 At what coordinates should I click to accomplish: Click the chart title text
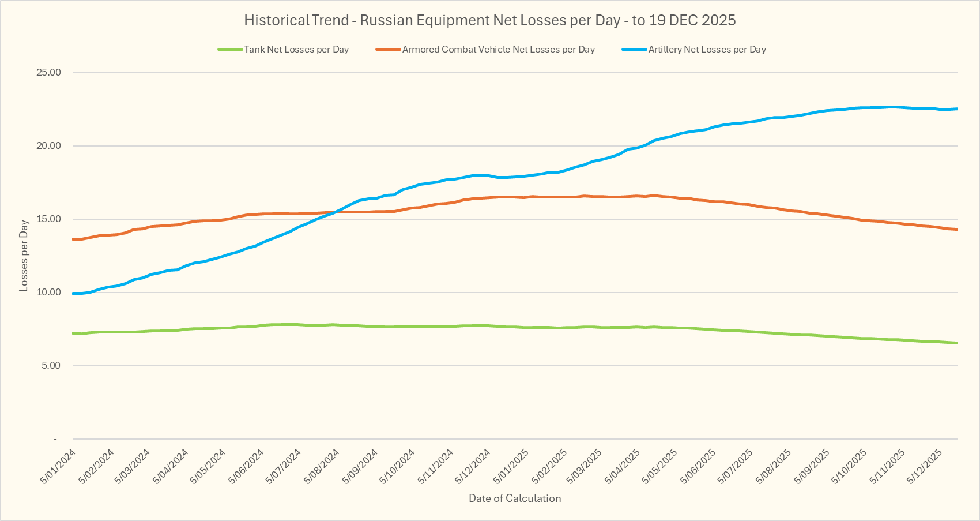pos(489,20)
